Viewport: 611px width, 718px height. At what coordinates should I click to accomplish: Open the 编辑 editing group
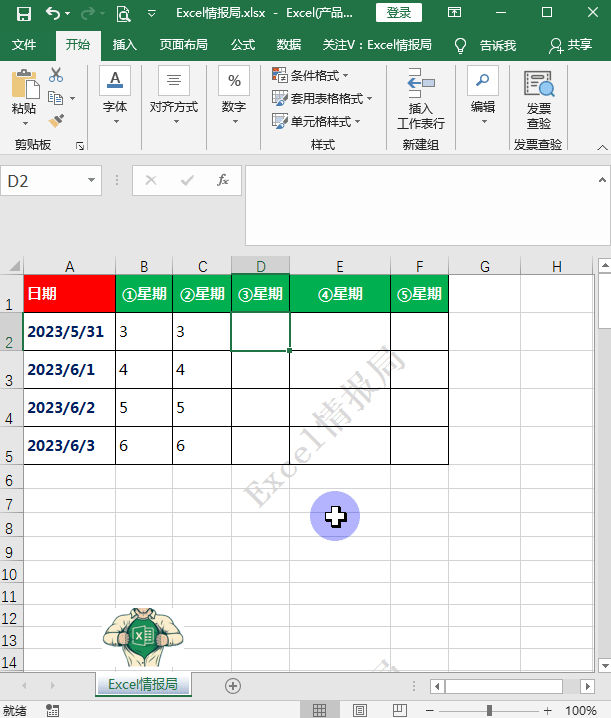click(x=483, y=96)
